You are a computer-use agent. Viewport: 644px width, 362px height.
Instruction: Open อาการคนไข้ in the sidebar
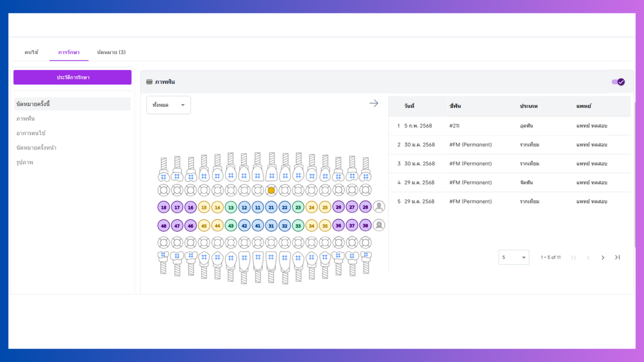click(x=31, y=133)
